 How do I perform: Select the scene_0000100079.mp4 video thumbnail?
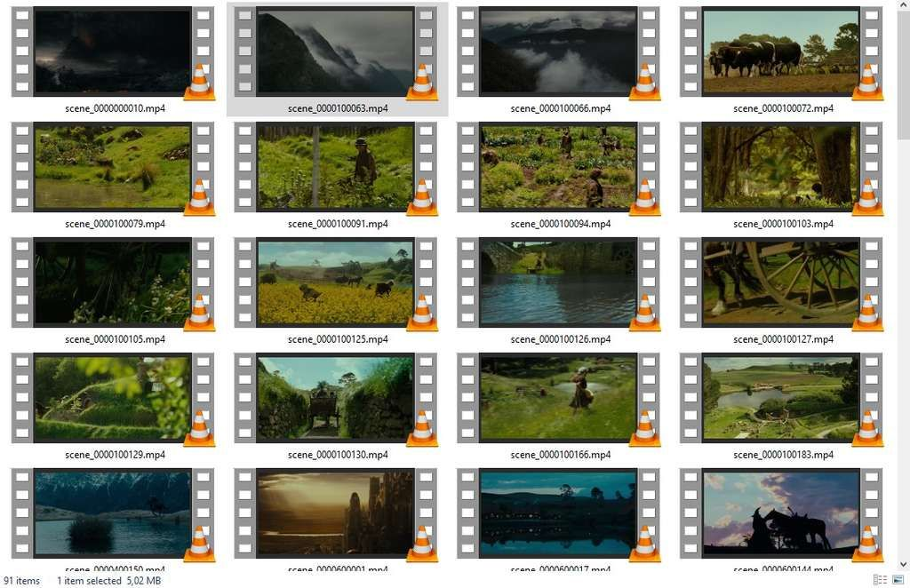(113, 167)
